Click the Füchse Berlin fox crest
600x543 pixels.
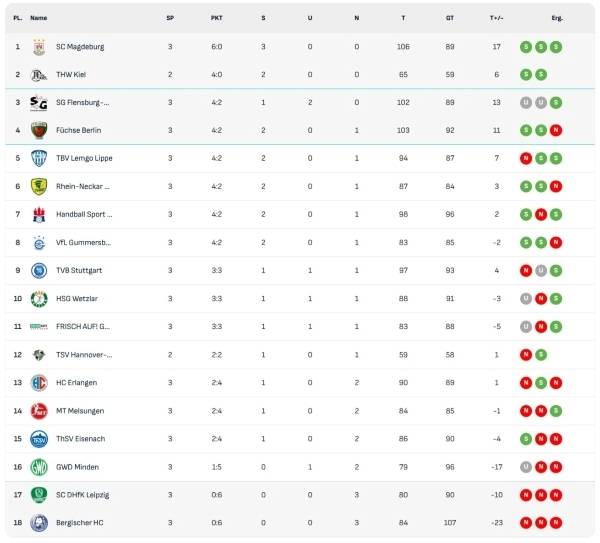[x=39, y=130]
